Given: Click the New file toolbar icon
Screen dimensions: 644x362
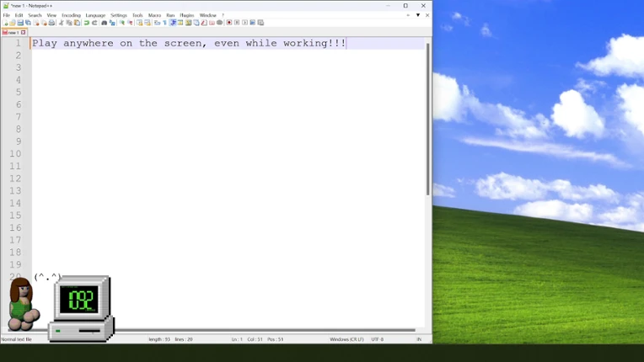Looking at the screenshot, I should click(5, 23).
